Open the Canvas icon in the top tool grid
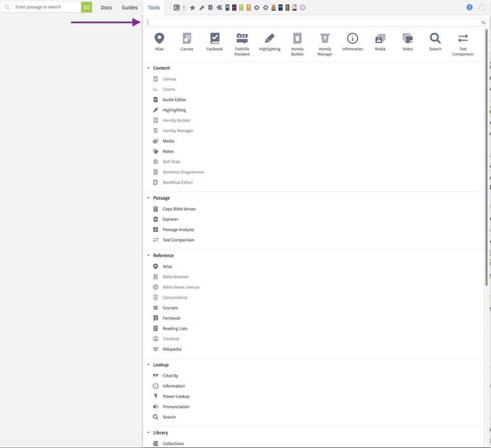Image resolution: width=491 pixels, height=448 pixels. [x=187, y=42]
